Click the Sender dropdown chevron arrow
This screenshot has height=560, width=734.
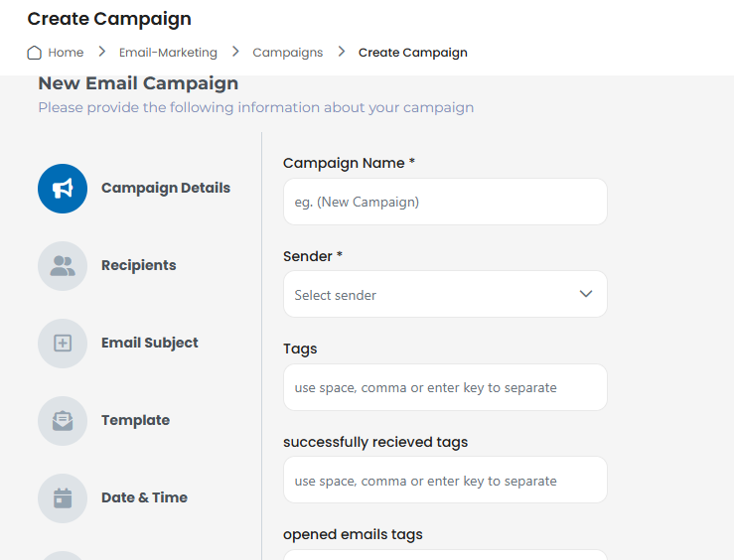pos(586,294)
